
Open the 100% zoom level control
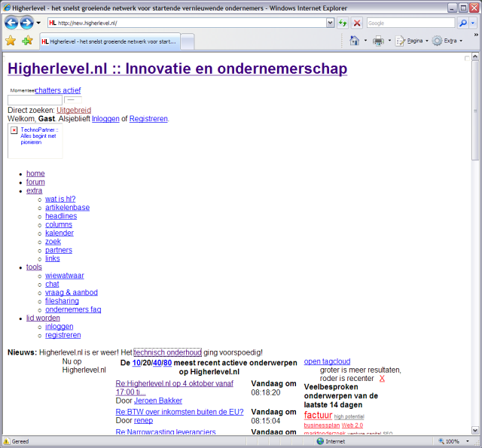click(x=454, y=441)
